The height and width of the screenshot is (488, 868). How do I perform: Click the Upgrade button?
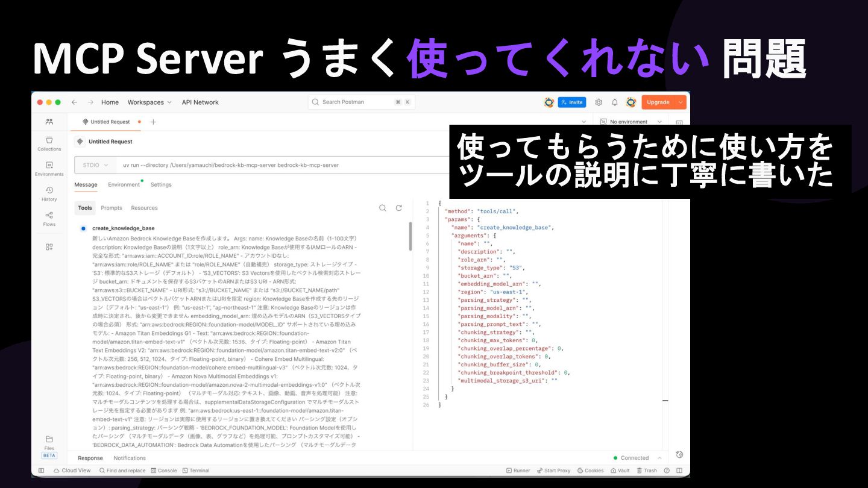pos(658,102)
